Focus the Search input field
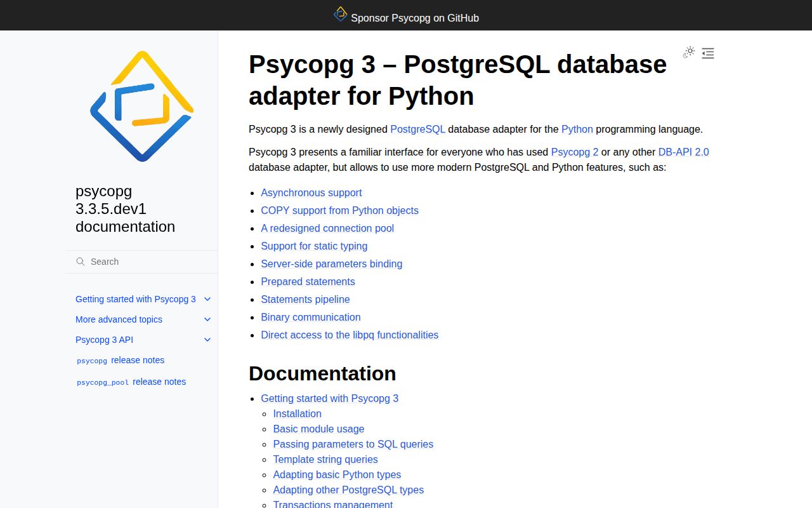 141,262
